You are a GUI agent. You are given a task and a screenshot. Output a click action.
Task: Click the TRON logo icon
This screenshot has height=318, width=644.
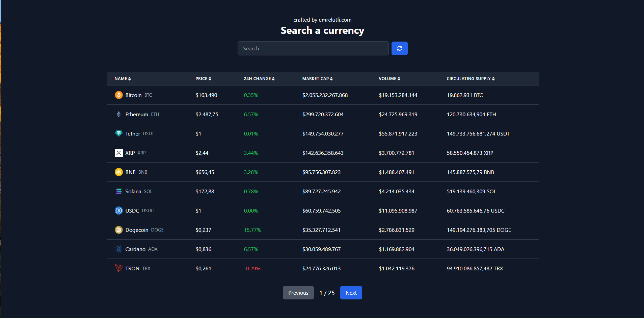pos(119,268)
